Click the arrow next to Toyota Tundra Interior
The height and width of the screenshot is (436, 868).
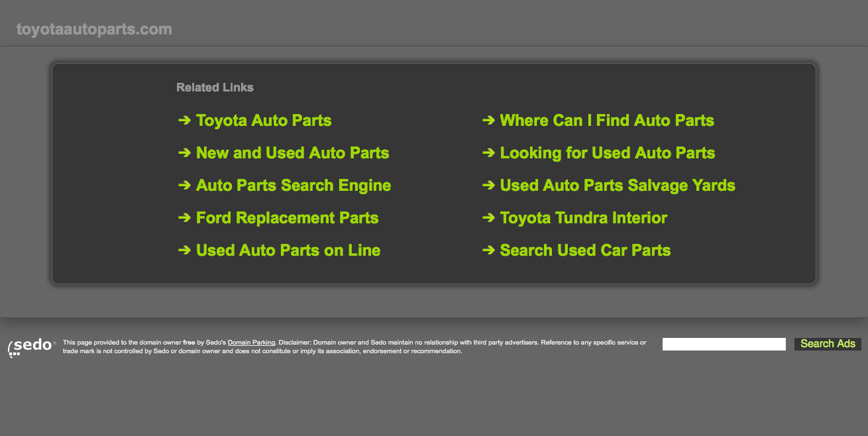click(x=488, y=218)
